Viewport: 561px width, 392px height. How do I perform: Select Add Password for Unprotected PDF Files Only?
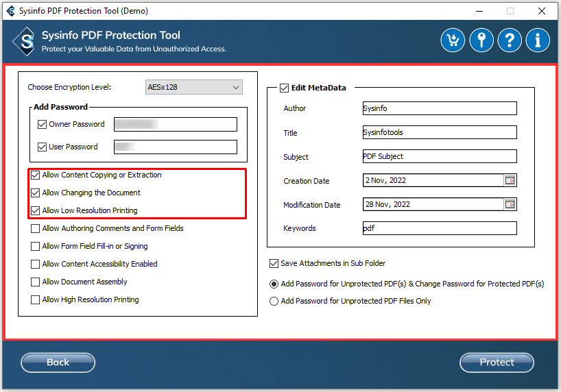coord(274,301)
